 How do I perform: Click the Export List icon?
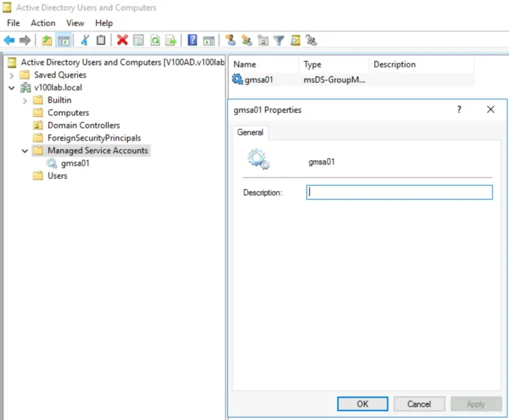(x=171, y=40)
